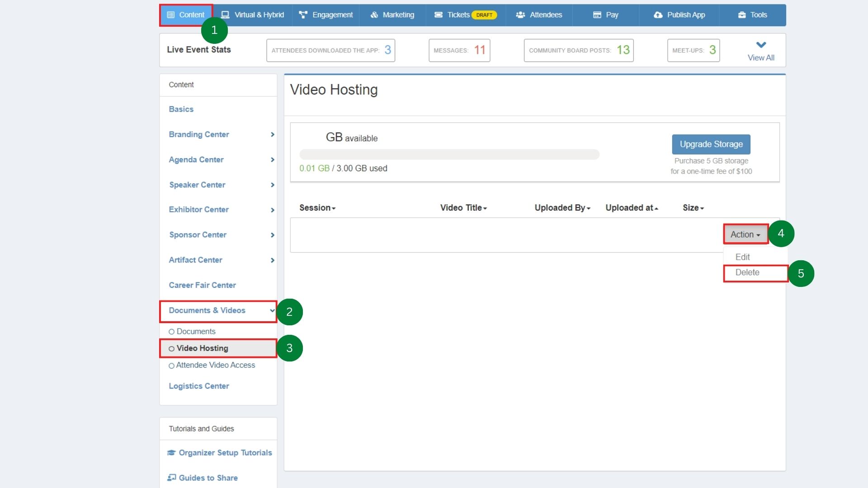Click the storage usage progress bar
Screen dimensions: 868x488
pos(449,155)
